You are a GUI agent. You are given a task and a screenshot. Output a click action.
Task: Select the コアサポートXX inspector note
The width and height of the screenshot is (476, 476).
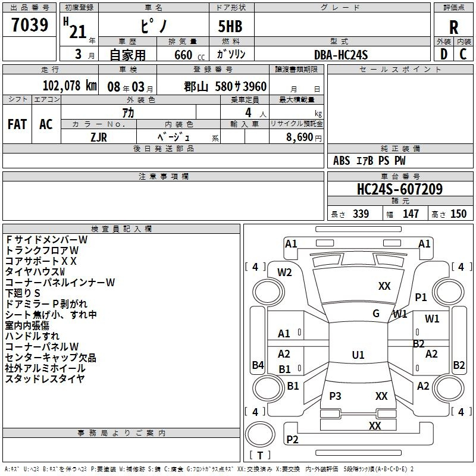point(41,261)
